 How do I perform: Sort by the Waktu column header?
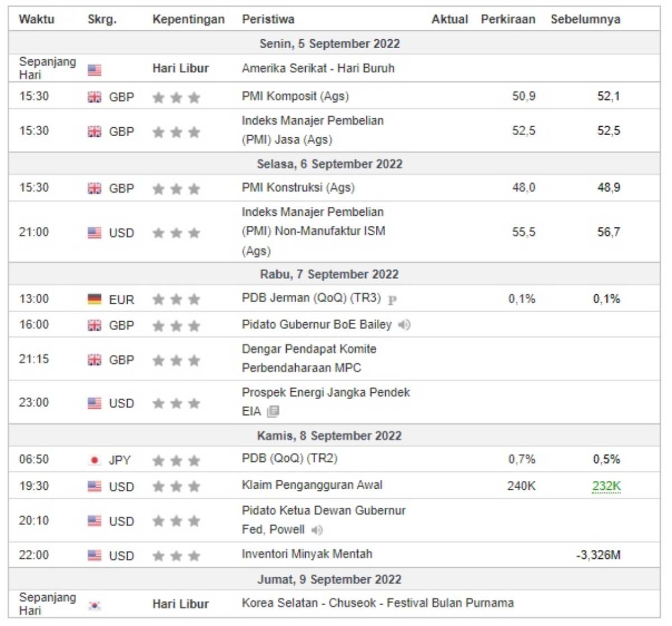pos(36,19)
